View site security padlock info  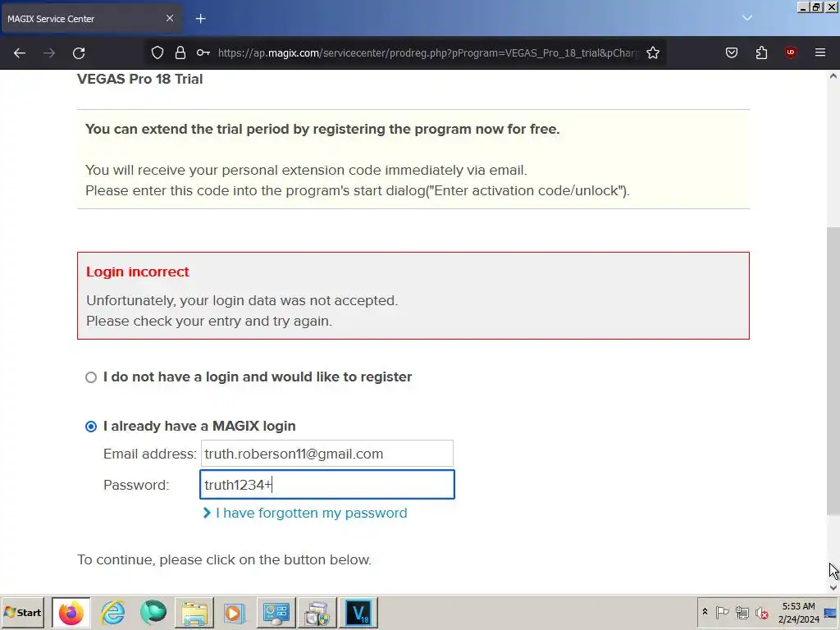tap(180, 52)
